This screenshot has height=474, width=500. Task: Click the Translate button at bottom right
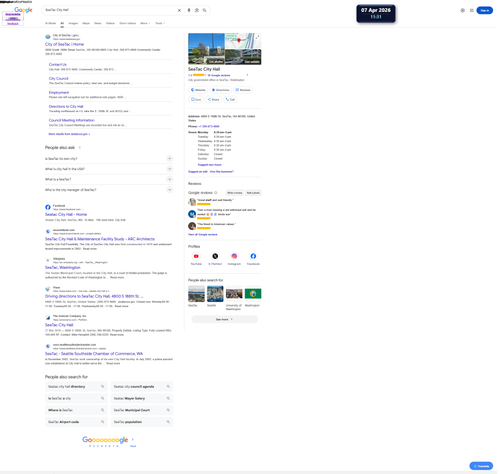pyautogui.click(x=481, y=466)
